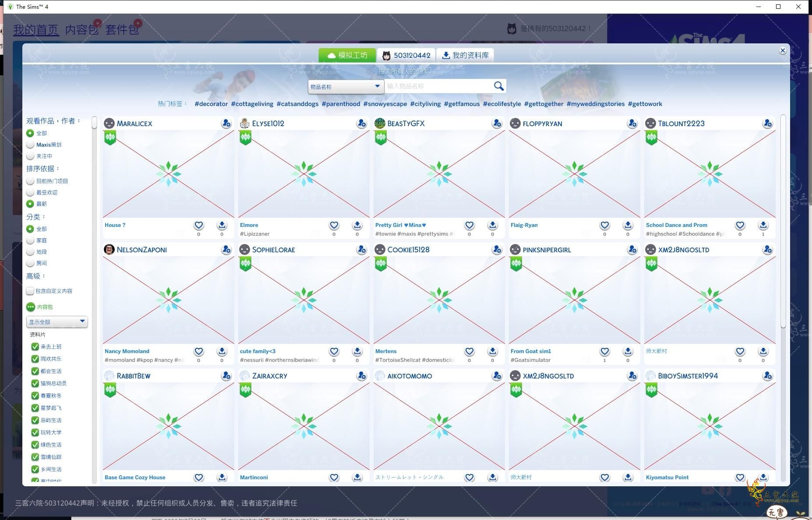Open ZairaxCry Martinconi thumbnail
The width and height of the screenshot is (812, 520).
click(304, 426)
